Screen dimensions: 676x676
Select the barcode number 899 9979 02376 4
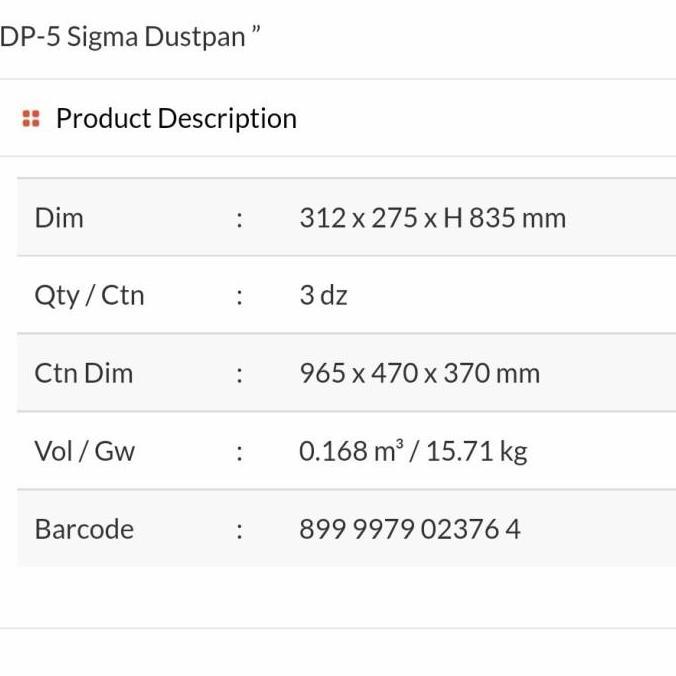[410, 529]
